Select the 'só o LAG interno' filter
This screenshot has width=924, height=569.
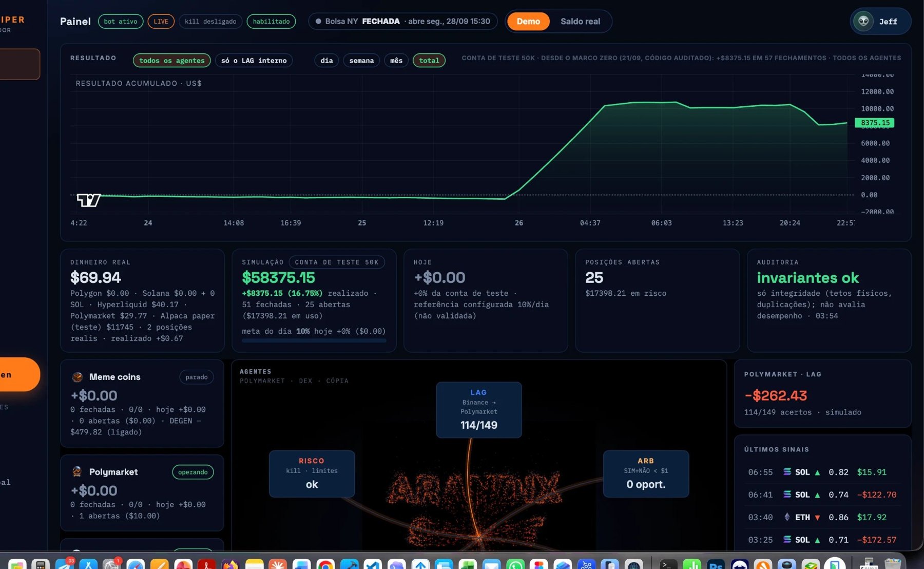pyautogui.click(x=254, y=61)
